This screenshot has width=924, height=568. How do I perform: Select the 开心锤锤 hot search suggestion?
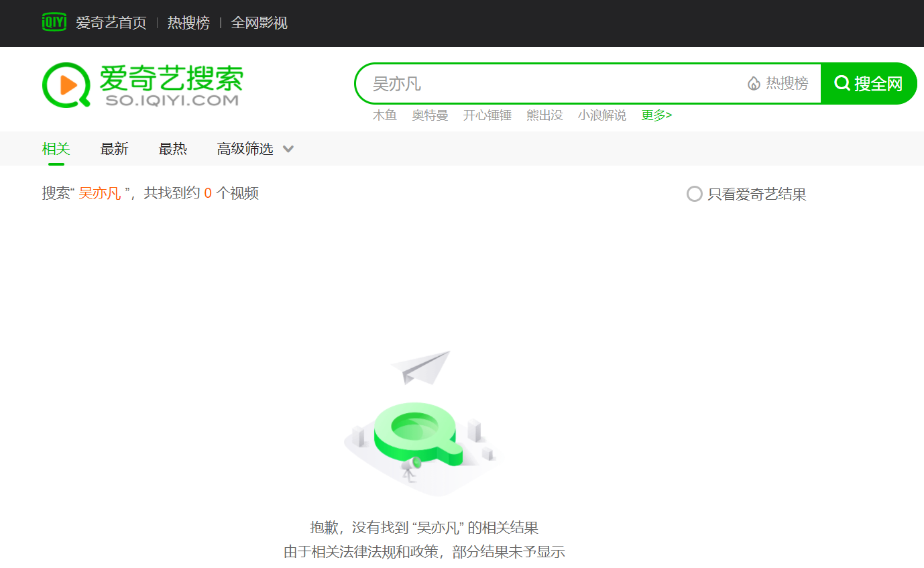(487, 115)
